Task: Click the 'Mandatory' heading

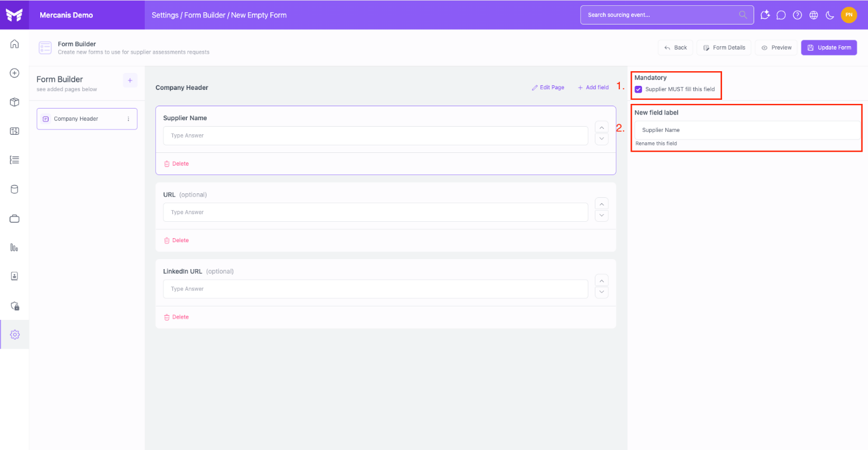Action: point(650,78)
